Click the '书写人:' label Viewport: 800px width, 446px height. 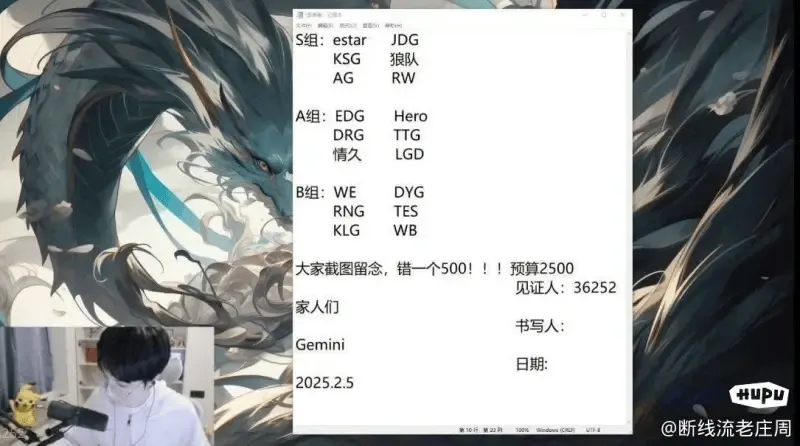(x=540, y=326)
